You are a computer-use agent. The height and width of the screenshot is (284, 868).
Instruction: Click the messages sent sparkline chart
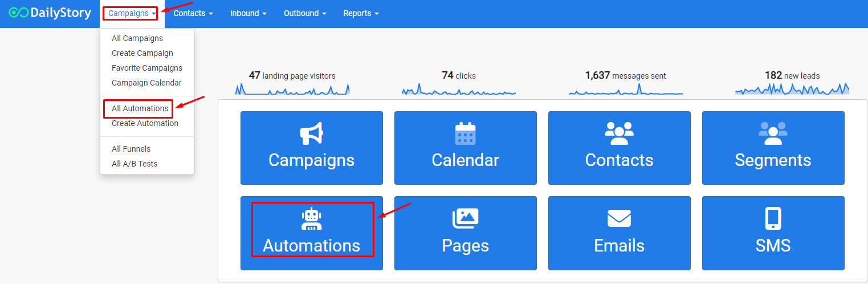pyautogui.click(x=626, y=89)
